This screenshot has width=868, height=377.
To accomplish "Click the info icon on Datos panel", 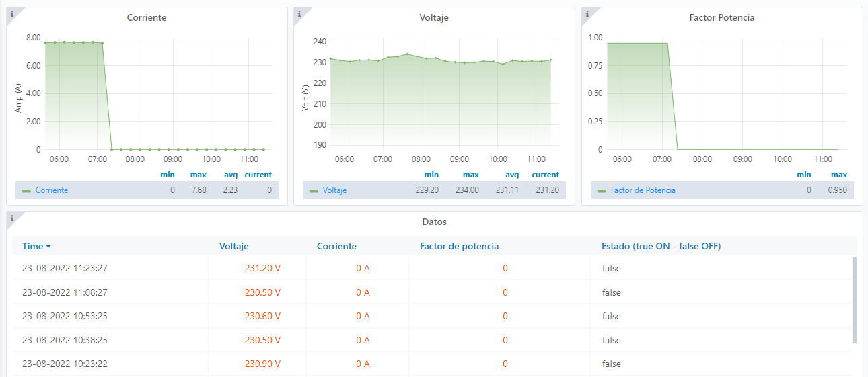I will (11, 218).
